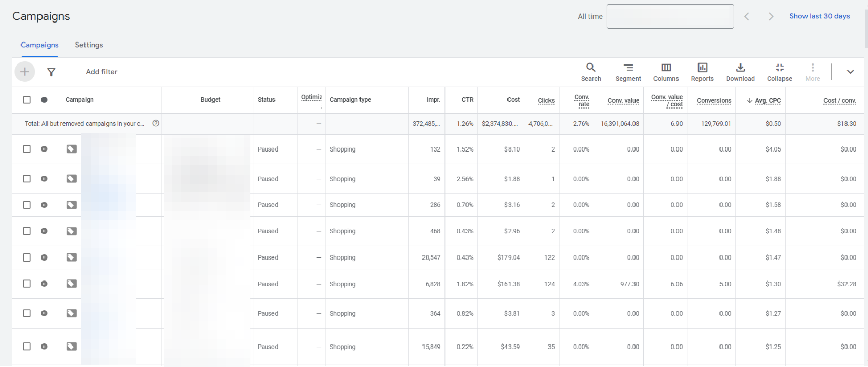The image size is (868, 367).
Task: Click paused status icon in the $3.16 row
Action: [x=44, y=205]
